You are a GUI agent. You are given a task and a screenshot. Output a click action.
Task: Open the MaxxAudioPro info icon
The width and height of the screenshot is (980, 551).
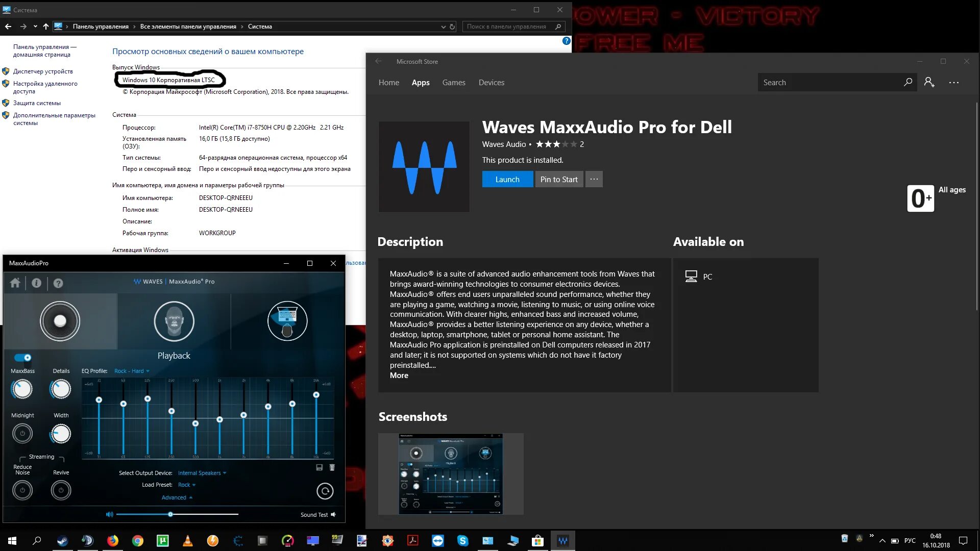[36, 283]
